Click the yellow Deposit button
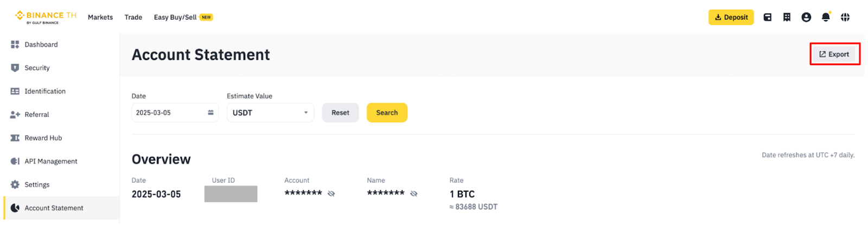The image size is (868, 225). (x=731, y=17)
